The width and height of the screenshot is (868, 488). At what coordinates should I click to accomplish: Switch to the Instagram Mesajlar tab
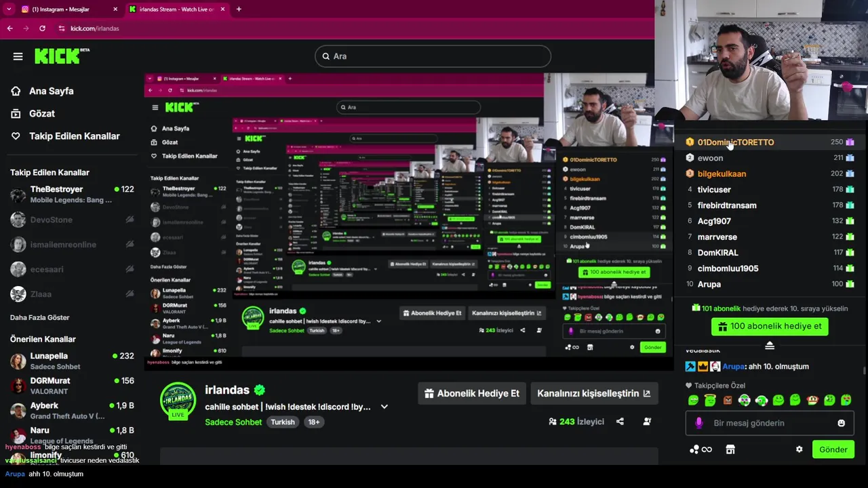[x=69, y=9]
